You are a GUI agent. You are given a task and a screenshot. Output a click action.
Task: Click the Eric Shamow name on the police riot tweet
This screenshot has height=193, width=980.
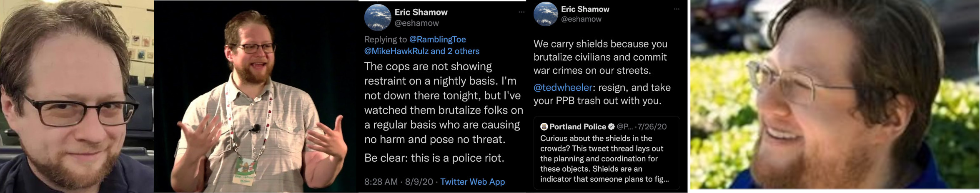click(421, 12)
